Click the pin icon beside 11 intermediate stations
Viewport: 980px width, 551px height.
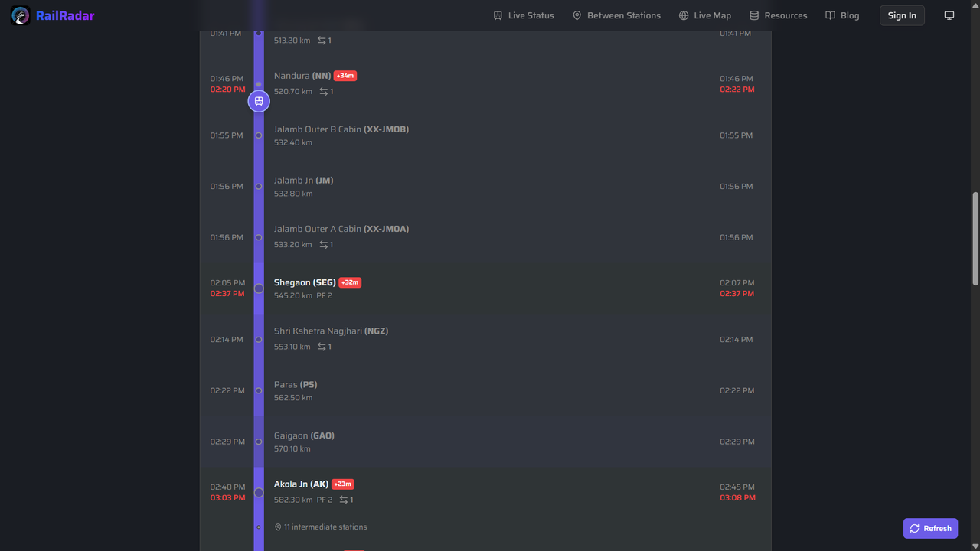tap(278, 527)
